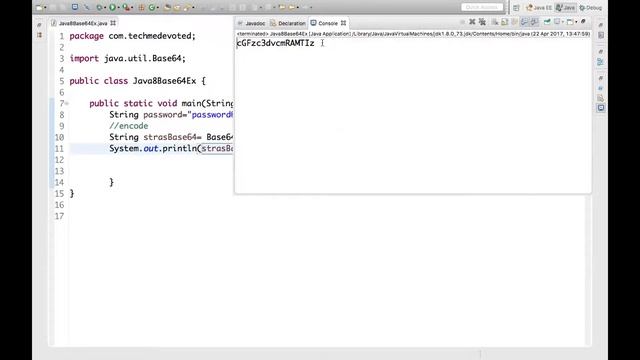Image resolution: width=640 pixels, height=360 pixels.
Task: Click the Run with external tools icon
Action: (x=126, y=7)
